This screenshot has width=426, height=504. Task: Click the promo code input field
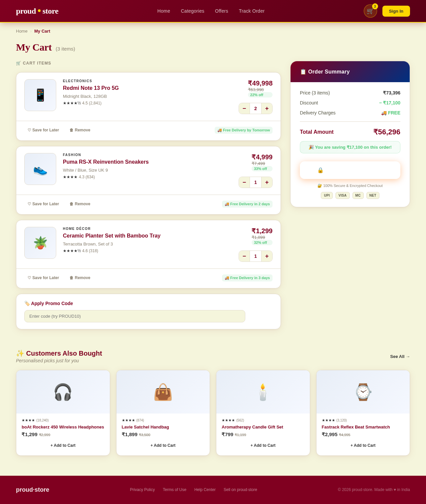[134, 316]
